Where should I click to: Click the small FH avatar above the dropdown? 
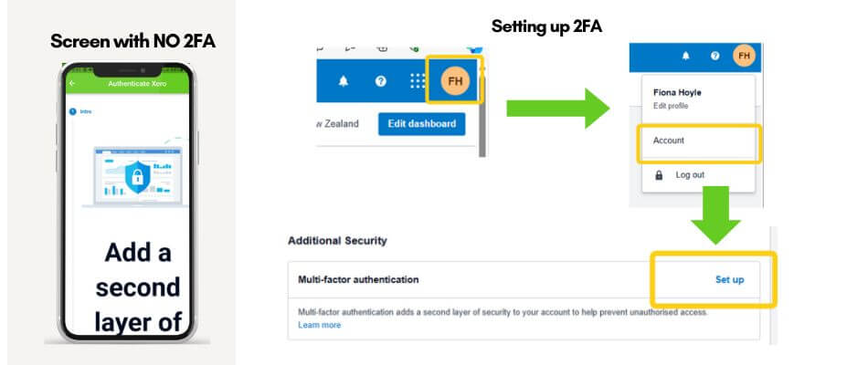(745, 56)
